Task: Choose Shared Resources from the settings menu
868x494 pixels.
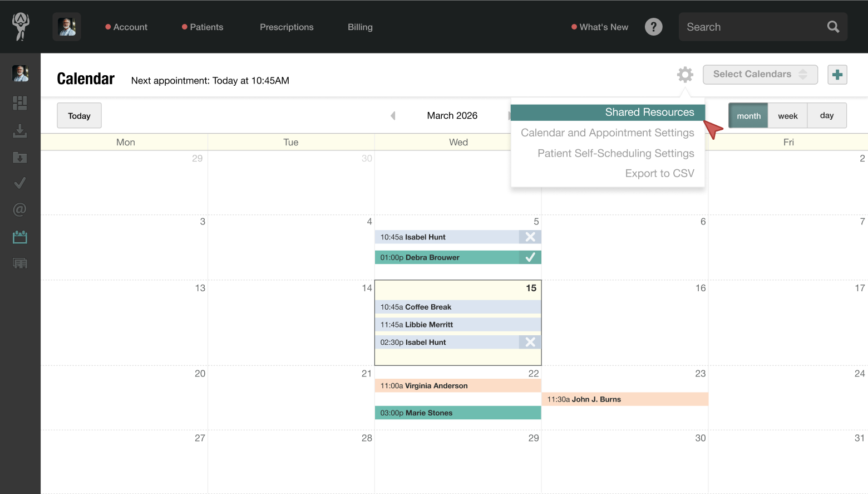Action: point(649,112)
